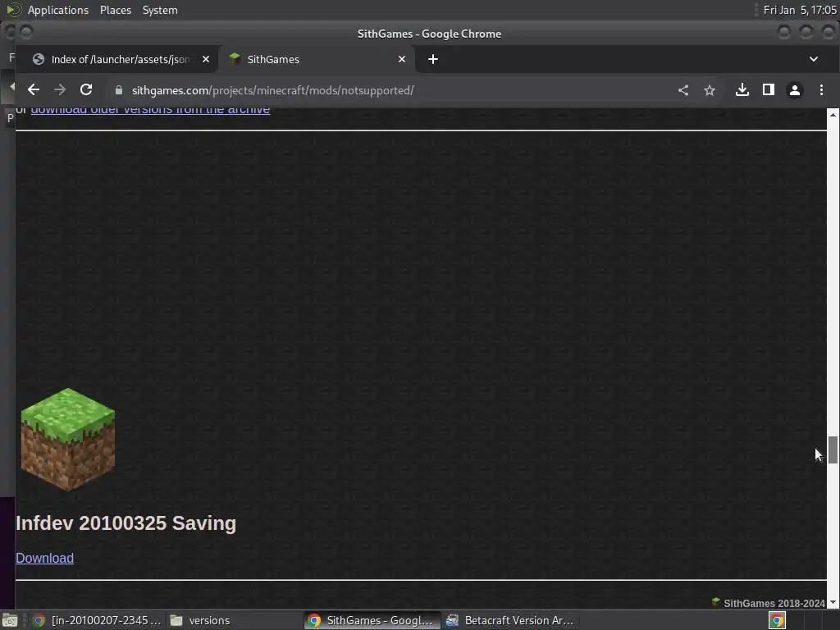The height and width of the screenshot is (630, 840).
Task: Click the scrollbar up arrow
Action: point(833,114)
